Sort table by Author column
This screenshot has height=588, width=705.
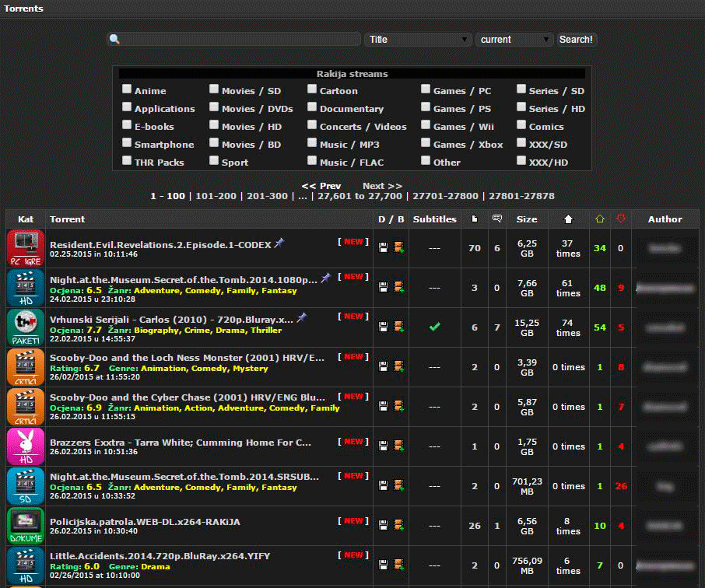[x=665, y=219]
